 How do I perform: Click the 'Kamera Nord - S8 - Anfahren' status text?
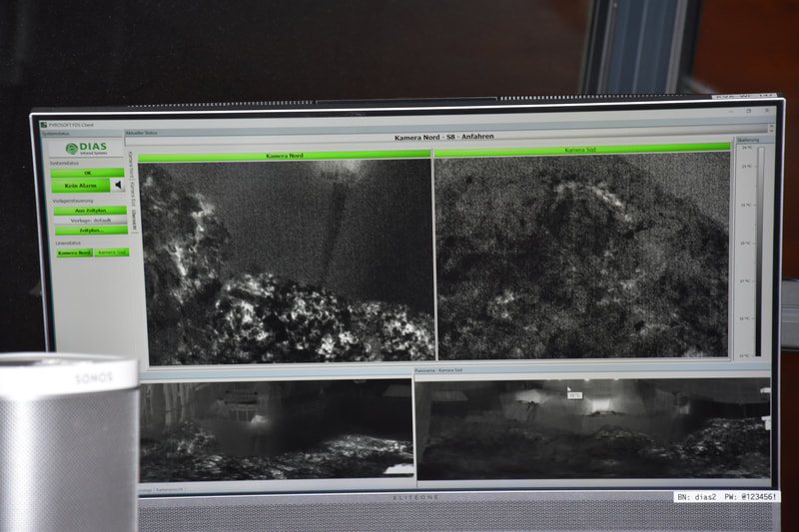coord(443,137)
